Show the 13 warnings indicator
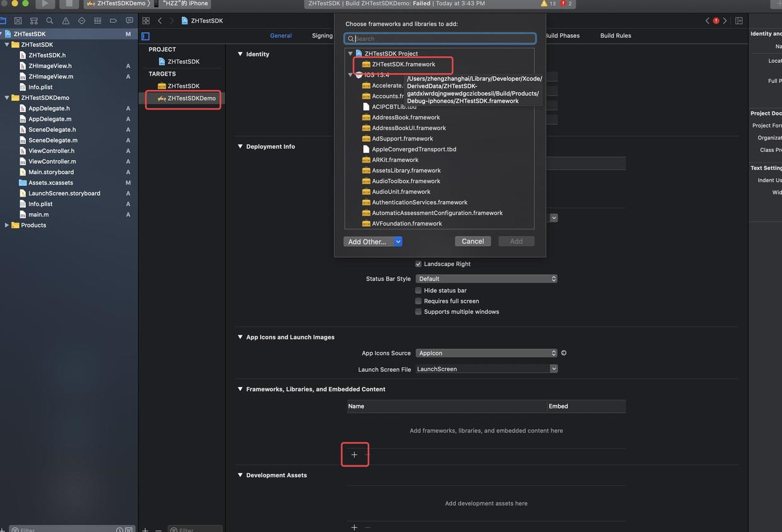The height and width of the screenshot is (532, 782). pyautogui.click(x=548, y=3)
